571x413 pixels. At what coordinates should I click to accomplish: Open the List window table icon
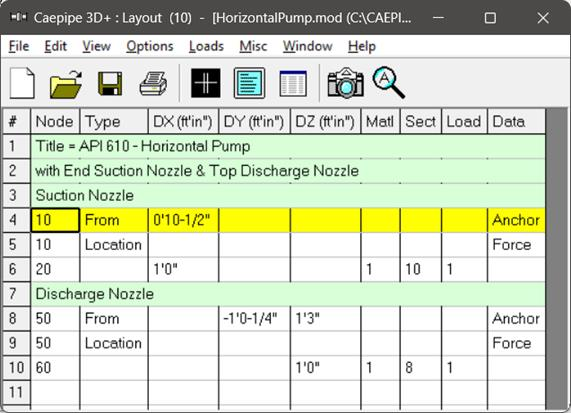(x=293, y=83)
